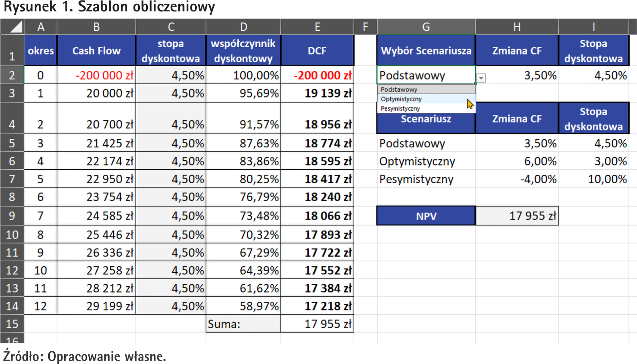Select column B header
The height and width of the screenshot is (364, 637).
[x=96, y=27]
